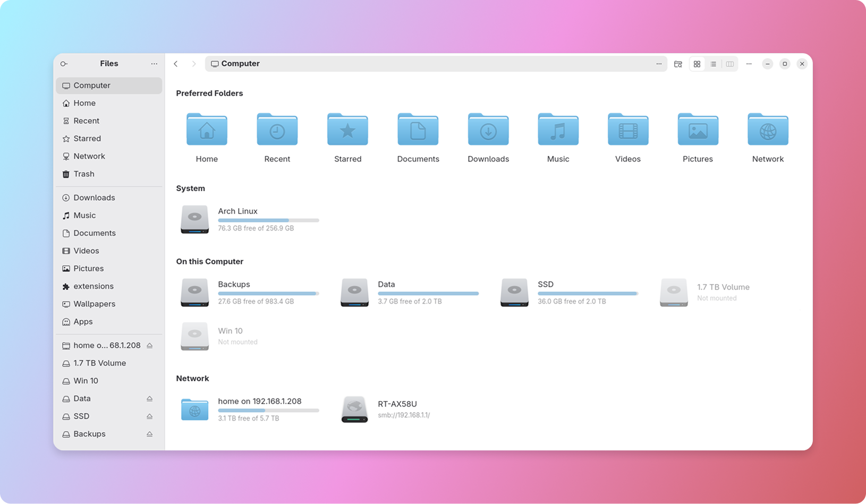Switch to grid view
This screenshot has width=866, height=504.
(x=697, y=64)
